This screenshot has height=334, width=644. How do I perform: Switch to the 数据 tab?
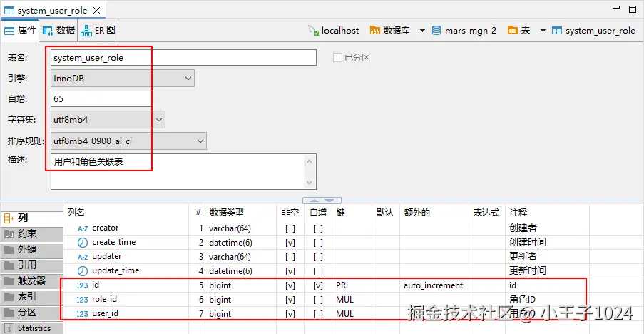point(58,31)
